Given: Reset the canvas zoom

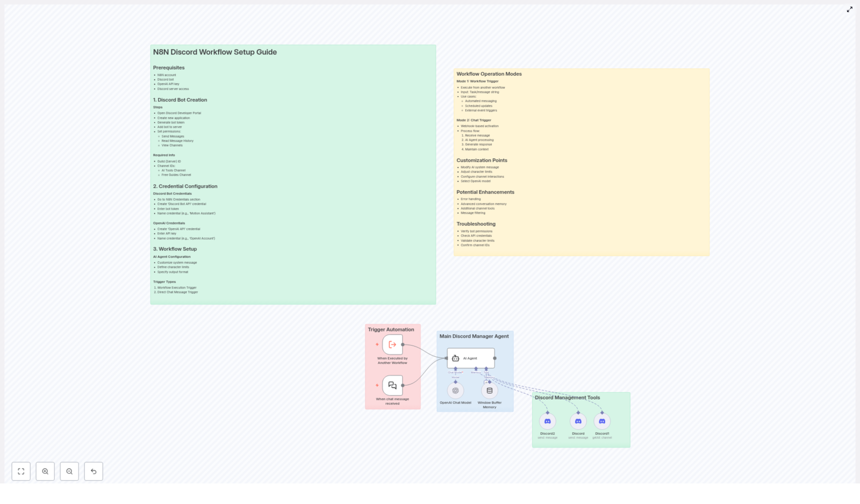Looking at the screenshot, I should tap(94, 471).
